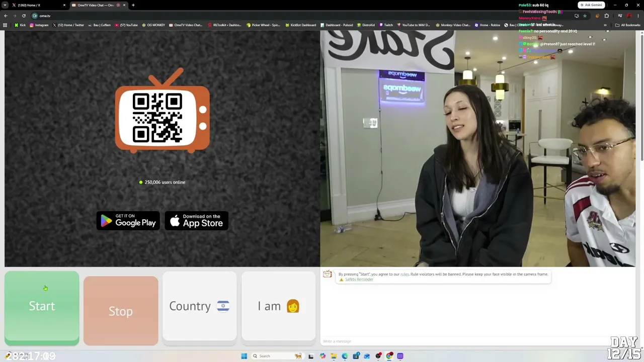Click the Chrome icon in the taskbar
This screenshot has width=644, height=362.
(389, 356)
